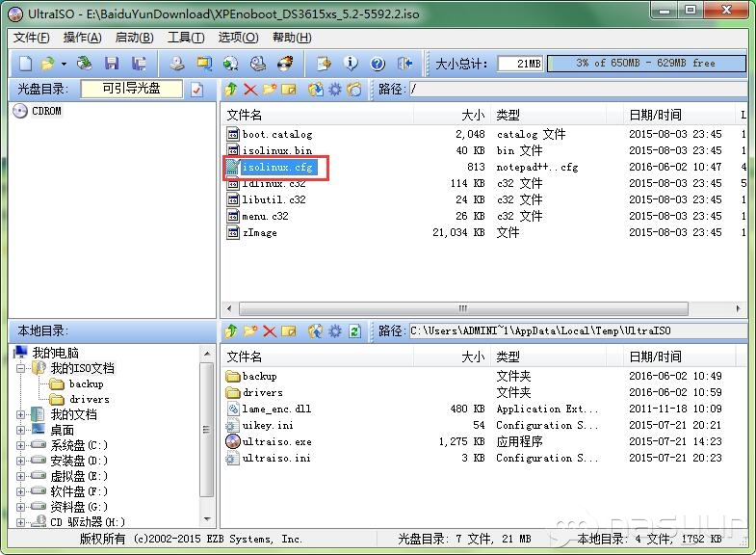Viewport: 756px width, 555px height.
Task: Open the 启动(B) menu
Action: [x=135, y=38]
